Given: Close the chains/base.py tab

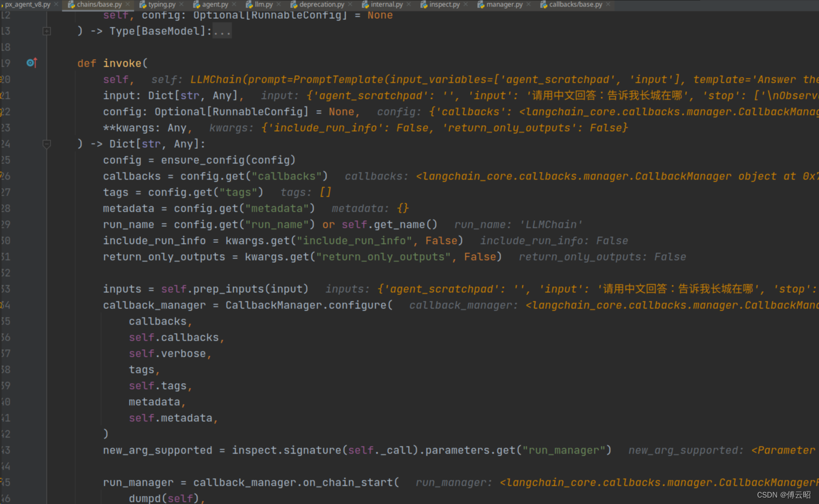Looking at the screenshot, I should coord(127,4).
